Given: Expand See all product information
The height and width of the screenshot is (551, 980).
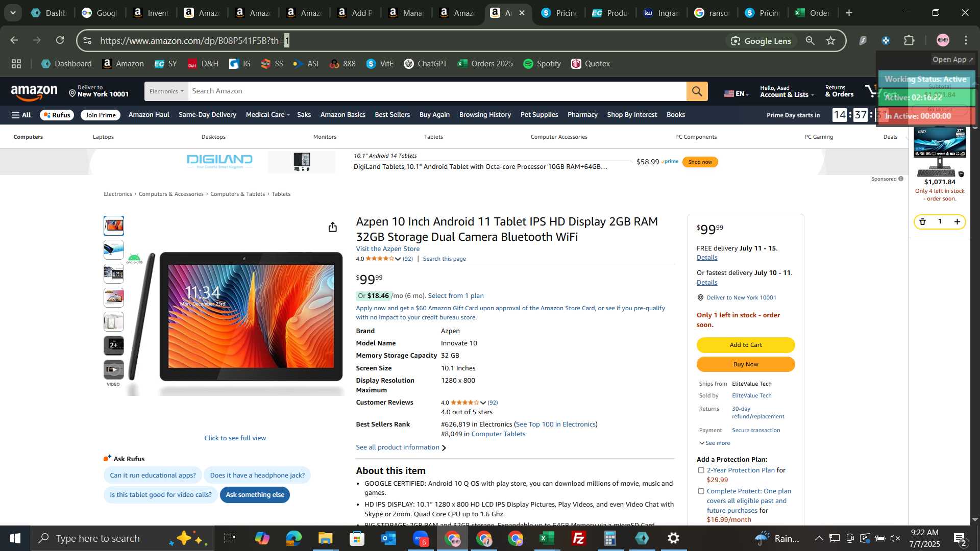Looking at the screenshot, I should pyautogui.click(x=401, y=447).
